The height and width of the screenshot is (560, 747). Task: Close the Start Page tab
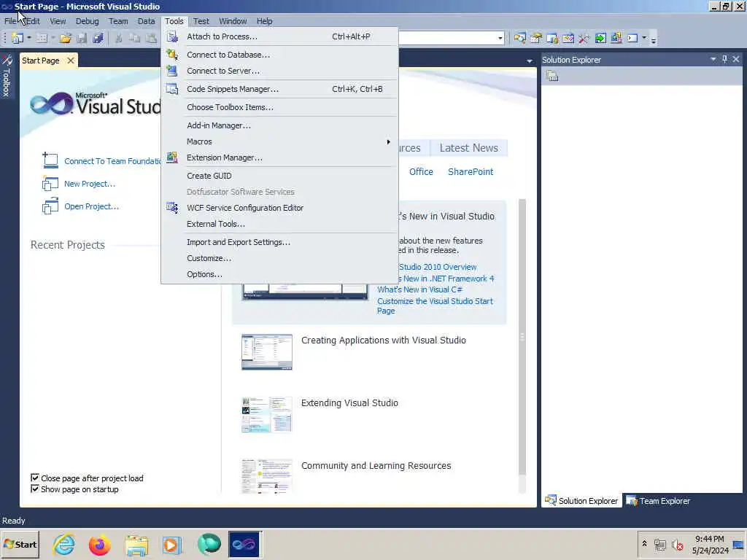click(x=71, y=61)
